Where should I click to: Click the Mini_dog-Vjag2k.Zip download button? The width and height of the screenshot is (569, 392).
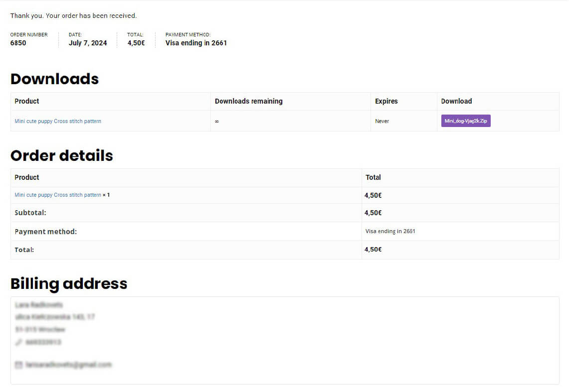pyautogui.click(x=465, y=121)
